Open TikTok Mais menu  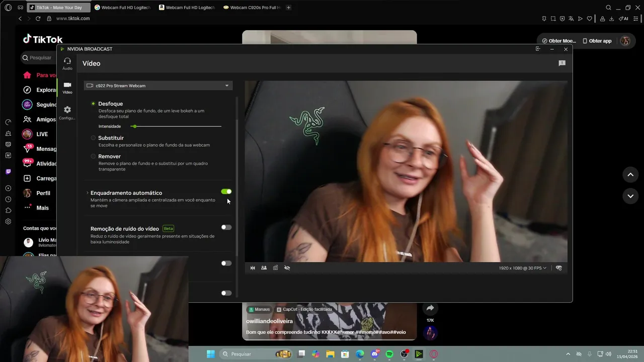[36, 208]
